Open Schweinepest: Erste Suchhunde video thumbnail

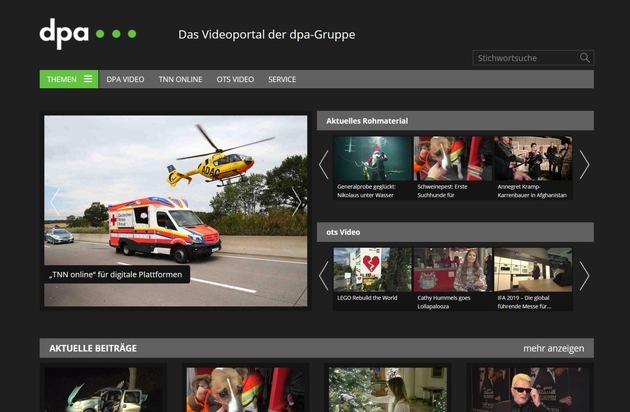click(453, 158)
